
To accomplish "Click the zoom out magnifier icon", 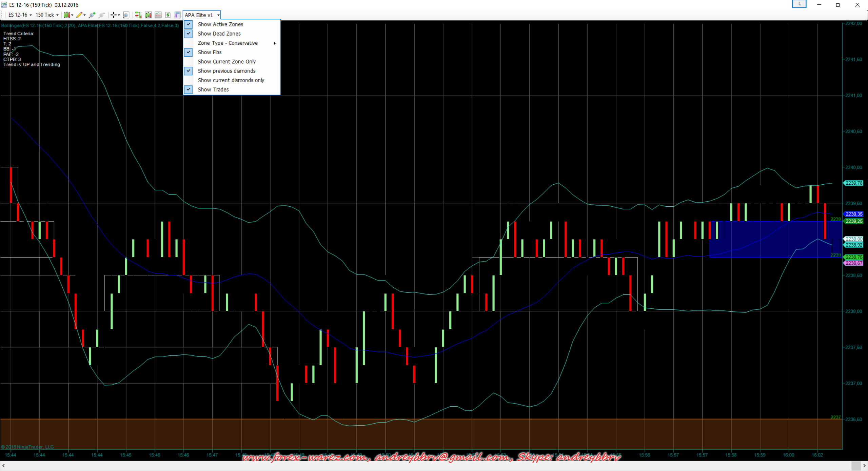I will [x=101, y=15].
